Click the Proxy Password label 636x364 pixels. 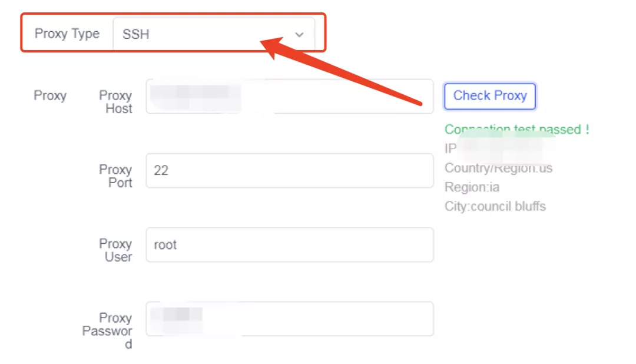[108, 331]
